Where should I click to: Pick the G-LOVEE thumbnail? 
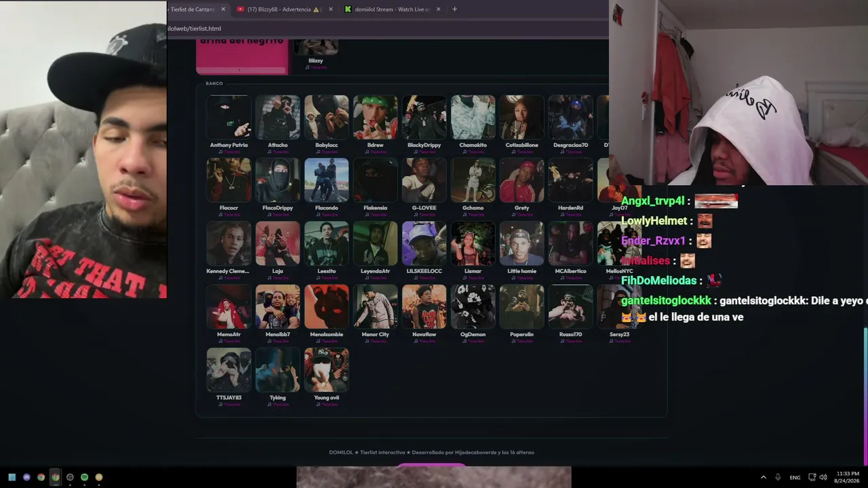[x=425, y=180]
